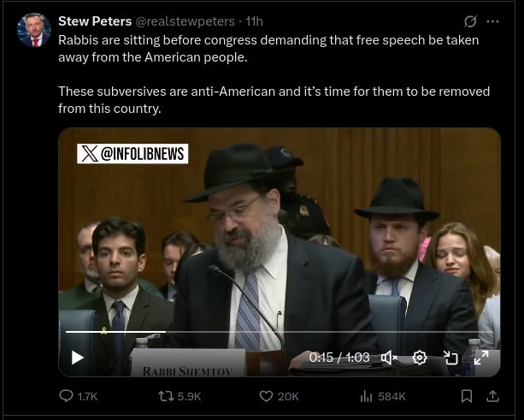Screen dimensions: 524x420
Task: Expand video to fullscreen
Action: coord(480,358)
